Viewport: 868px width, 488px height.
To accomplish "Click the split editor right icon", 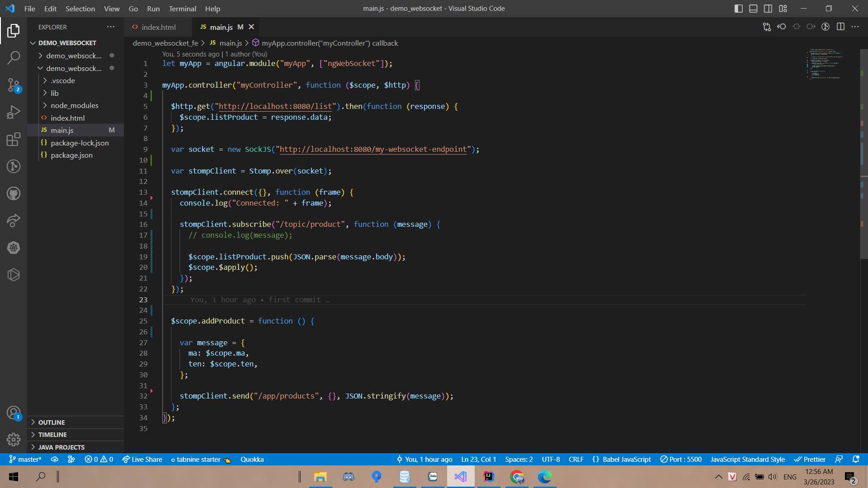I will pyautogui.click(x=840, y=27).
